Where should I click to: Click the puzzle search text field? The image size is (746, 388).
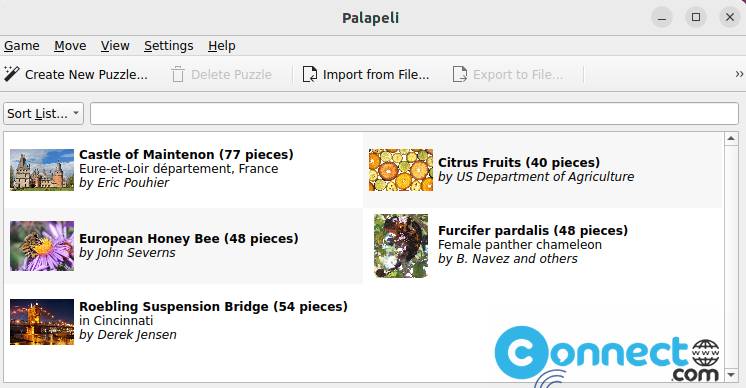click(414, 114)
